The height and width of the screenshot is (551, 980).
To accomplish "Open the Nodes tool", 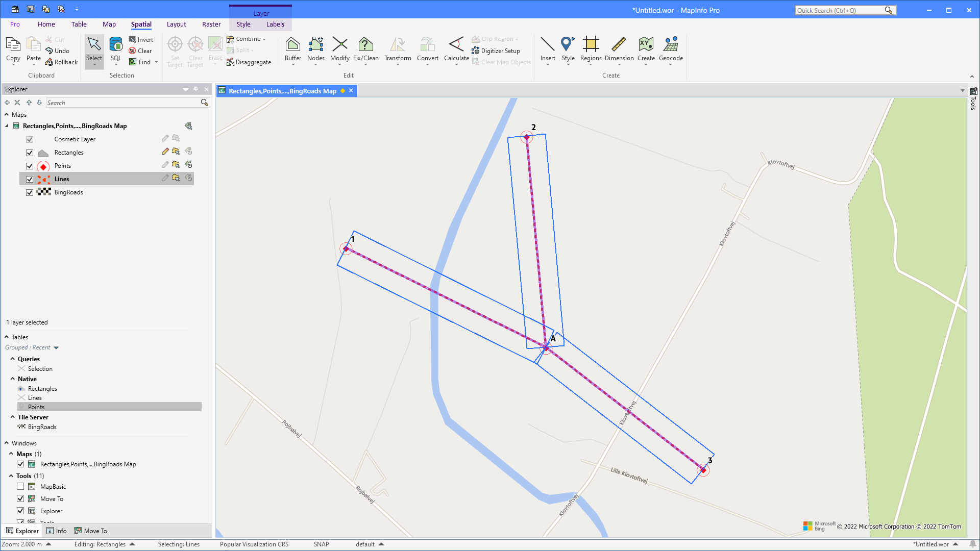I will [x=315, y=45].
